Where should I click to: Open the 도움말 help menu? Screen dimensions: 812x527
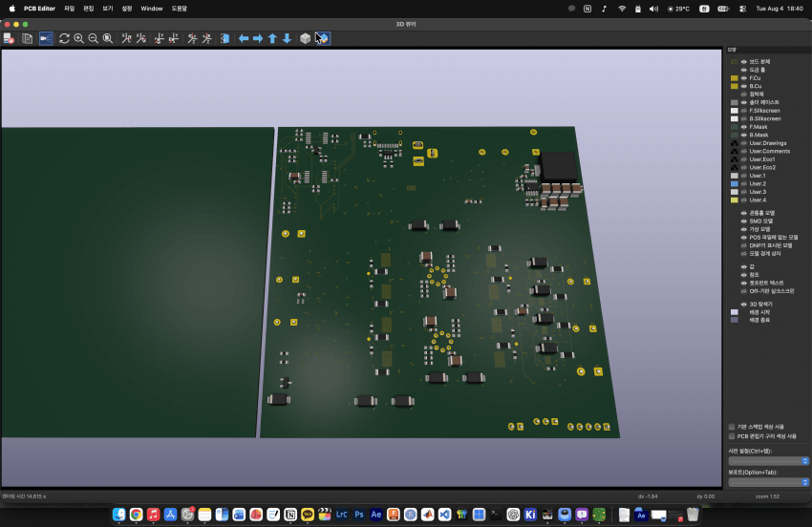pyautogui.click(x=180, y=9)
